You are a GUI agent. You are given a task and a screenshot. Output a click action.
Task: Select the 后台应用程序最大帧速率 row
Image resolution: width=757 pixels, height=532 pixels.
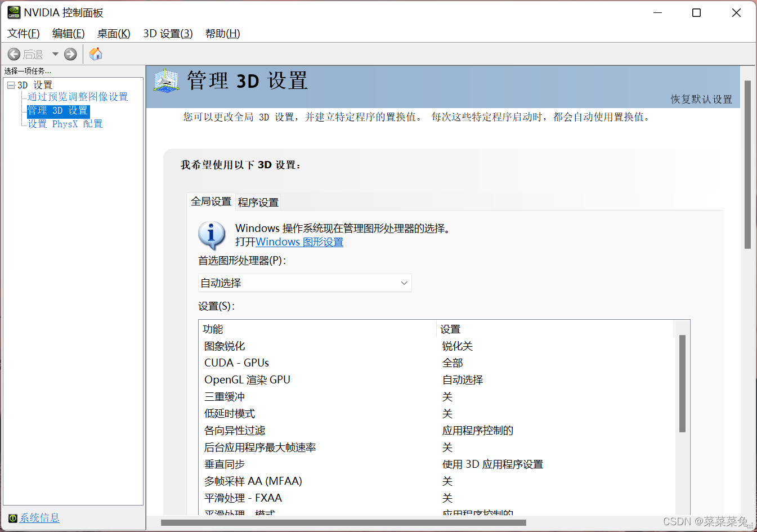[x=437, y=448]
